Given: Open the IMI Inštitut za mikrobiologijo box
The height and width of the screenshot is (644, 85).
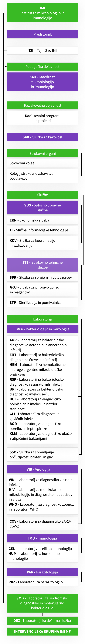Looking at the screenshot, I should point(42,13).
